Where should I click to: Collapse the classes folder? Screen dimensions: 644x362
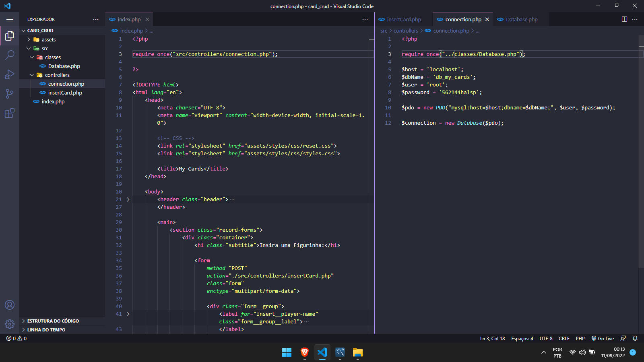tap(32, 57)
